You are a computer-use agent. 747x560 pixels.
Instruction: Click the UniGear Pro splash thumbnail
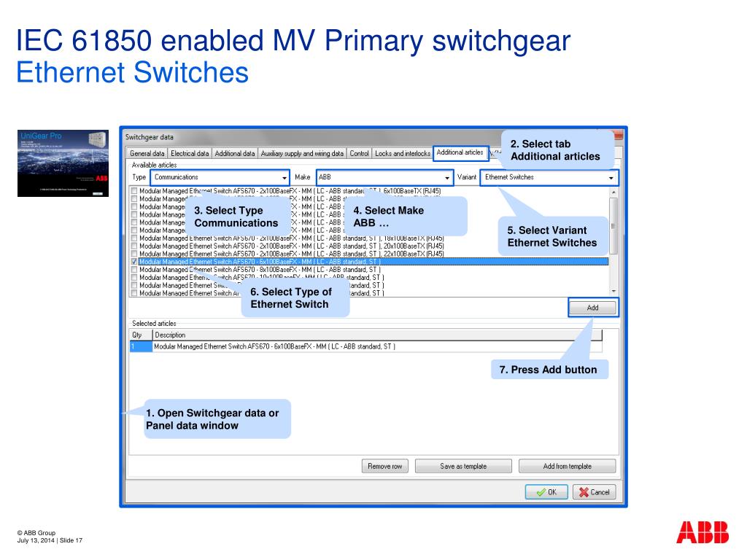pyautogui.click(x=63, y=163)
